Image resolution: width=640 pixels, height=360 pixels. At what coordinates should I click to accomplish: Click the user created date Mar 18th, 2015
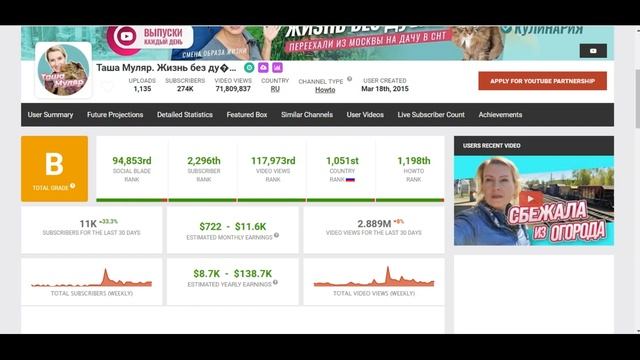click(x=385, y=89)
